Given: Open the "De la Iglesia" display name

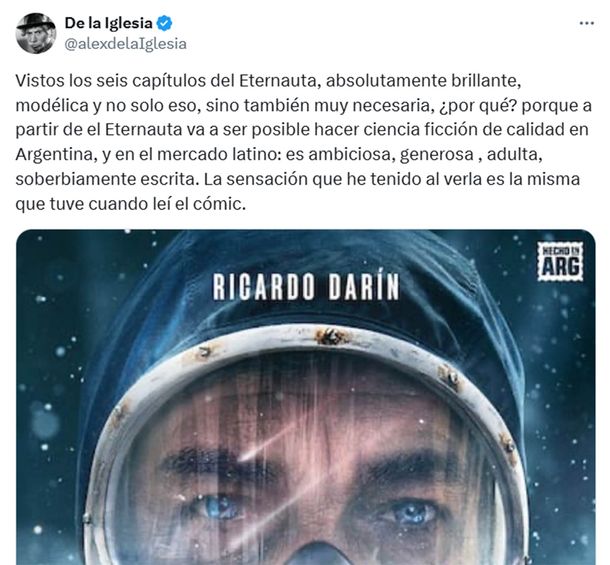Looking at the screenshot, I should click(109, 23).
